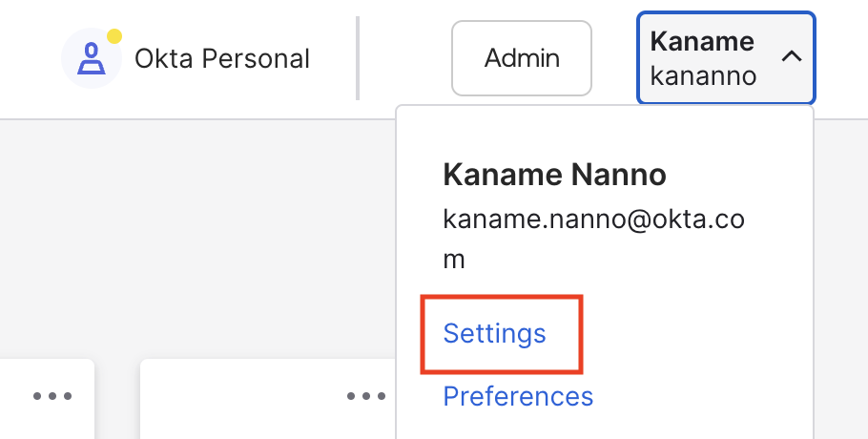This screenshot has width=868, height=439.
Task: Open Preferences from the user menu
Action: pos(518,395)
